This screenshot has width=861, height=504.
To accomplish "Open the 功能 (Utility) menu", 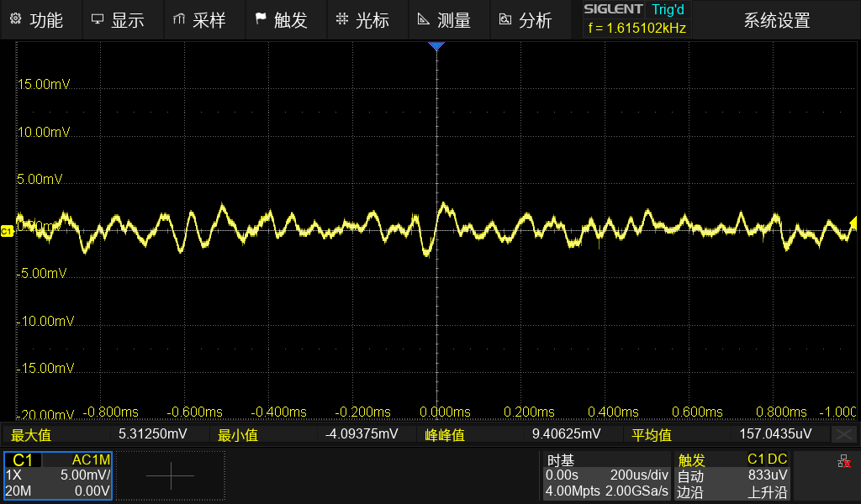I will click(41, 20).
